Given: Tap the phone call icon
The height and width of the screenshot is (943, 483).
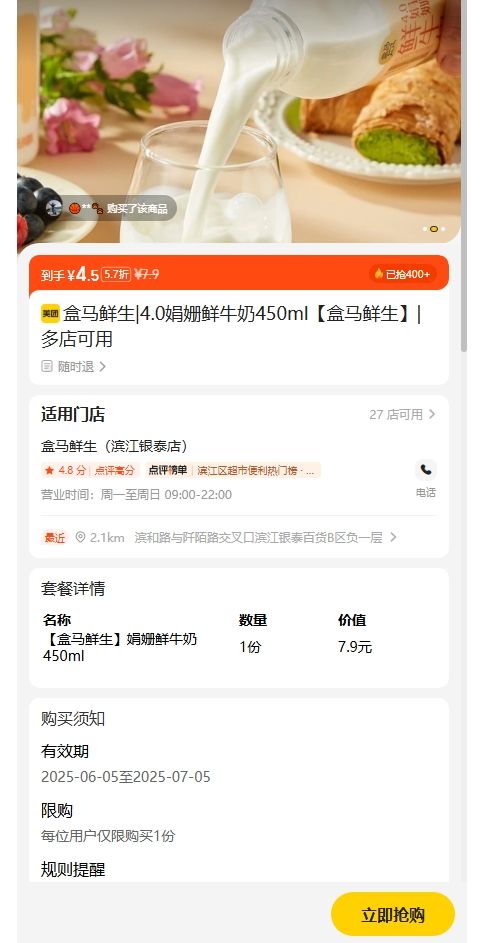Looking at the screenshot, I should [425, 470].
